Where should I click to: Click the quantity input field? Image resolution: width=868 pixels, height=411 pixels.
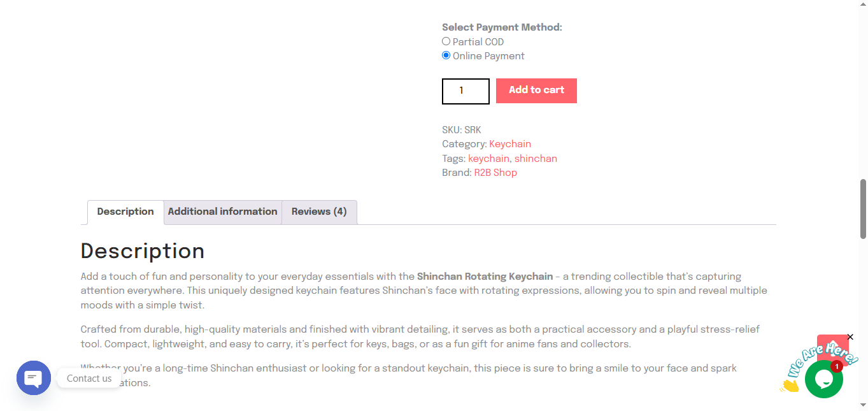pyautogui.click(x=465, y=90)
